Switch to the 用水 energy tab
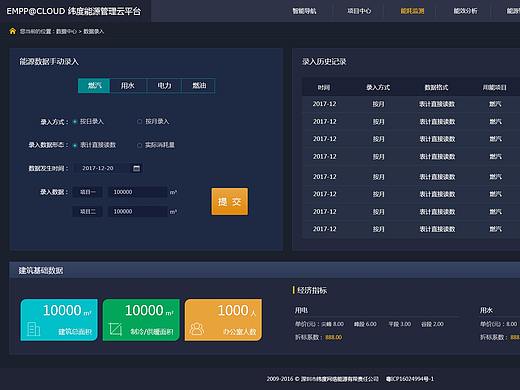The width and height of the screenshot is (520, 390). [128, 86]
